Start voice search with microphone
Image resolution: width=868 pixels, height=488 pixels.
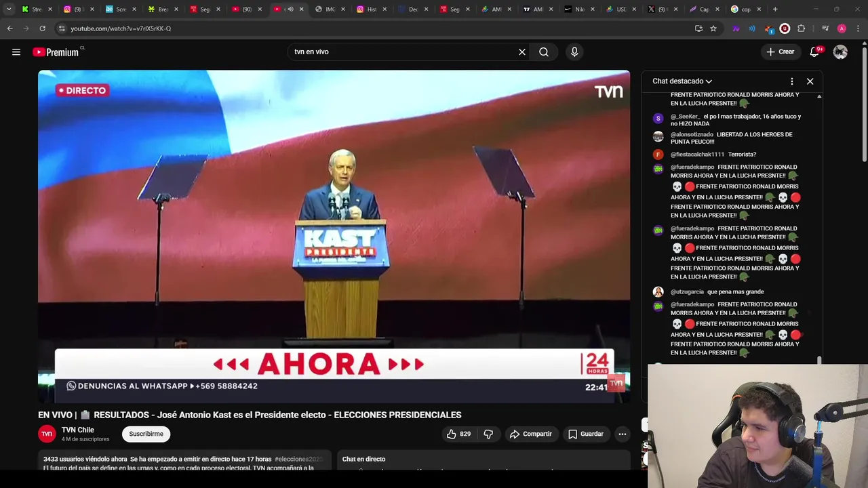pyautogui.click(x=574, y=52)
